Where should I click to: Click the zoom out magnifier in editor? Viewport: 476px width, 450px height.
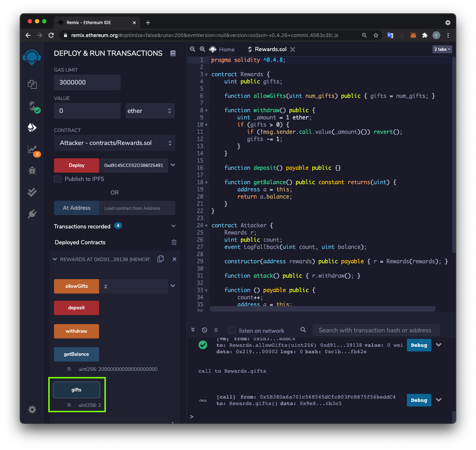click(x=193, y=49)
